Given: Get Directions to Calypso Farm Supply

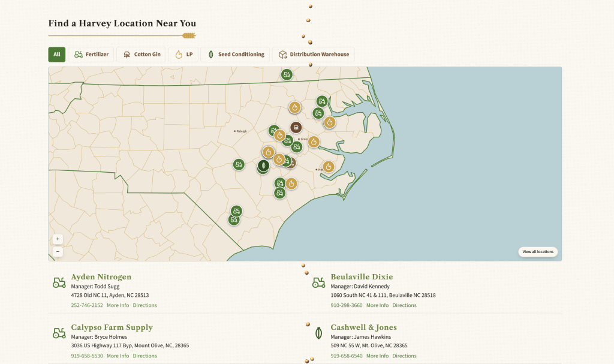Looking at the screenshot, I should [145, 356].
